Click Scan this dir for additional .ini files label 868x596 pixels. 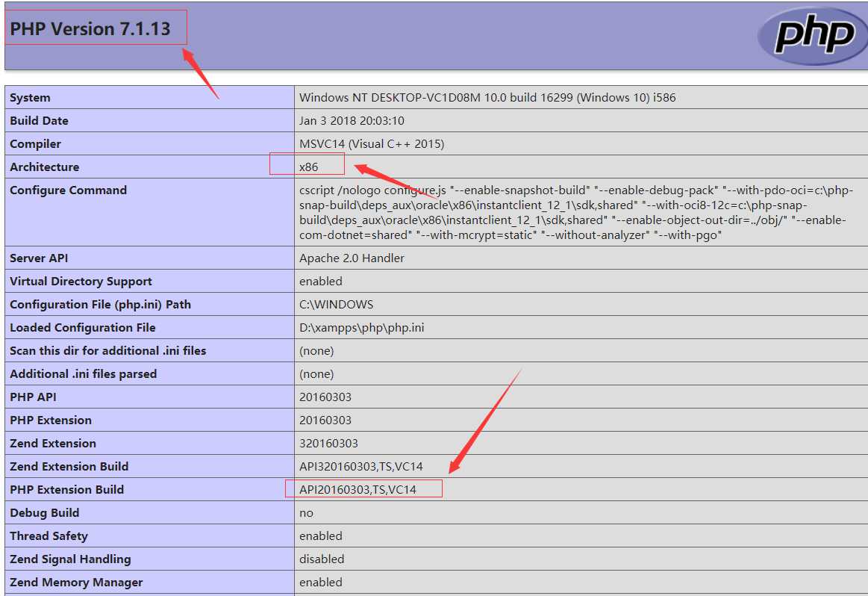pos(108,351)
